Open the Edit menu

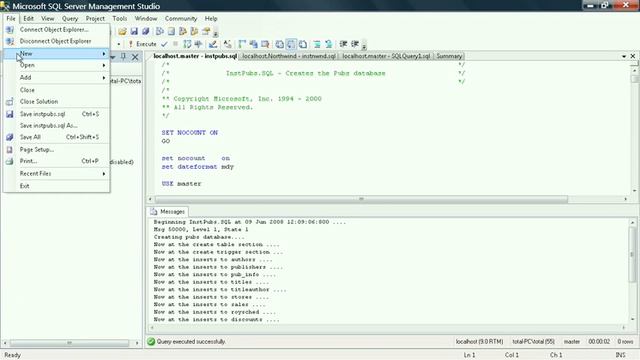[29, 18]
